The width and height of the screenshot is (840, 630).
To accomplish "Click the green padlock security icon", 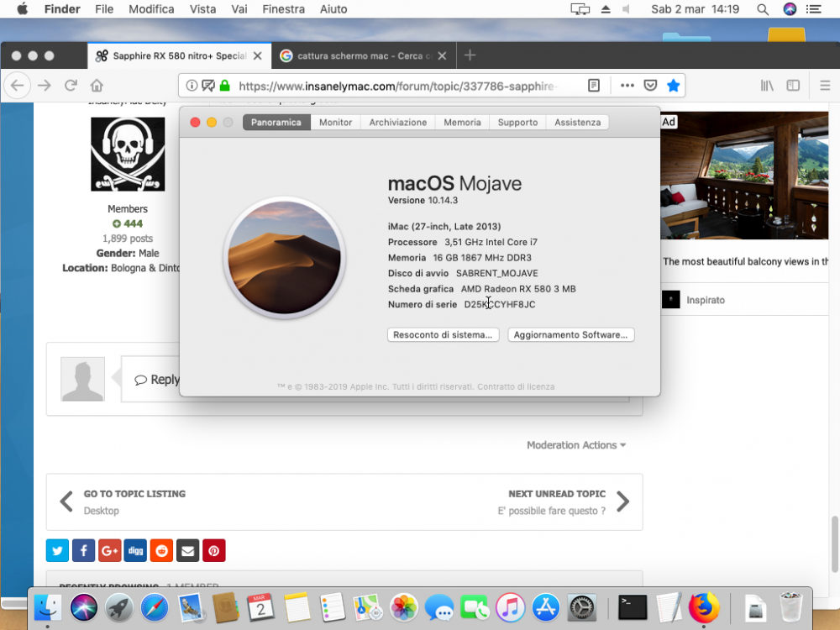I will coord(225,86).
